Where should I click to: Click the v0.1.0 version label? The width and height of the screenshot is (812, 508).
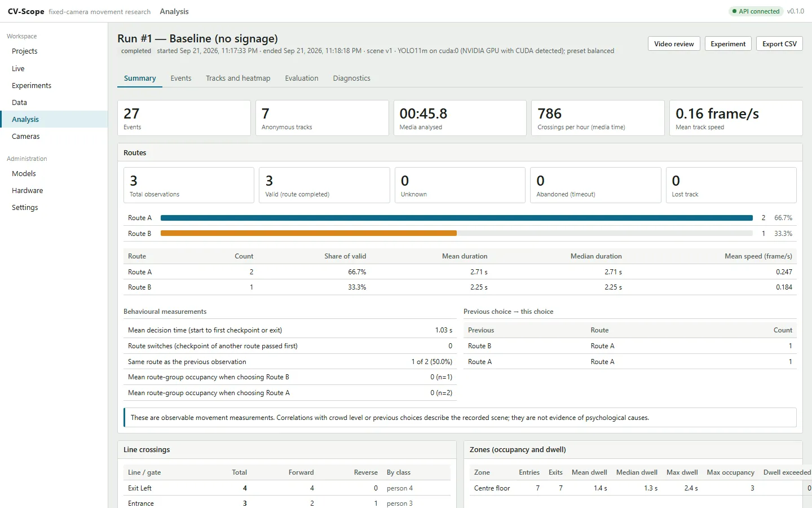coord(796,11)
